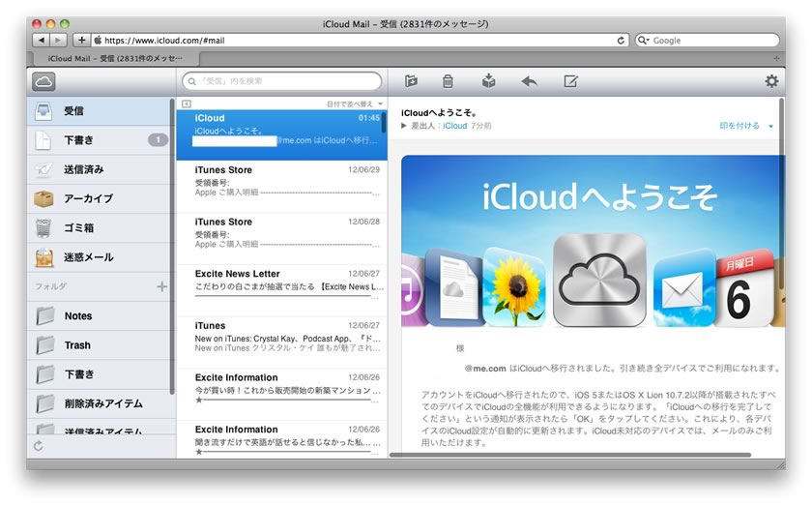Screen dimensions: 812x506
Task: Click the message list vertical scrollbar
Action: pyautogui.click(x=384, y=122)
